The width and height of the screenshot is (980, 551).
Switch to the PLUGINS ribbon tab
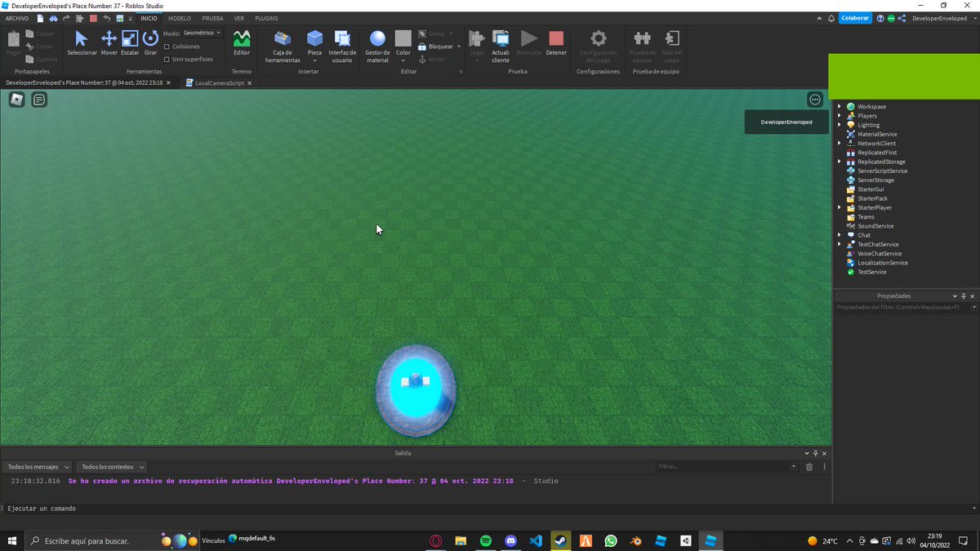point(266,18)
